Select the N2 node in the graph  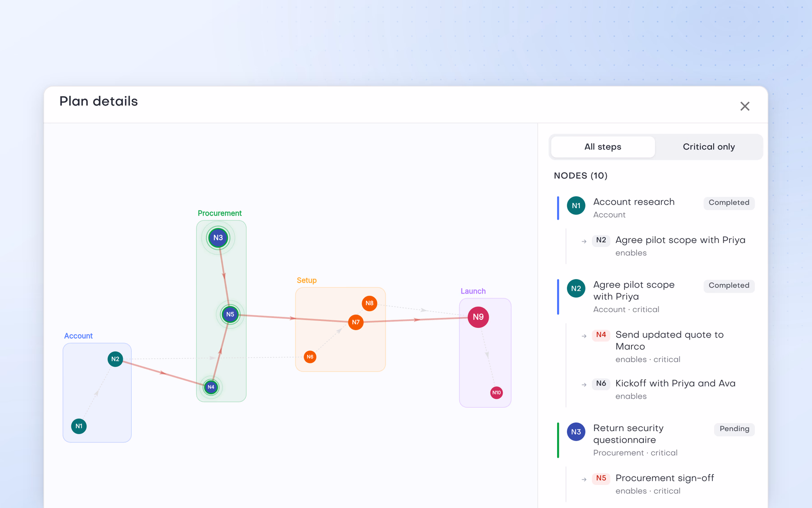tap(115, 359)
